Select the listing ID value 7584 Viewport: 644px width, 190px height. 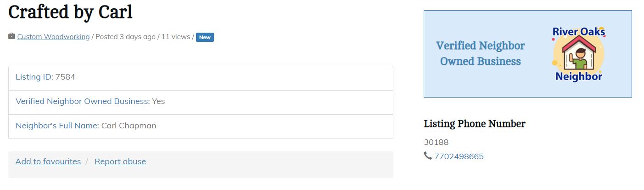coord(65,77)
